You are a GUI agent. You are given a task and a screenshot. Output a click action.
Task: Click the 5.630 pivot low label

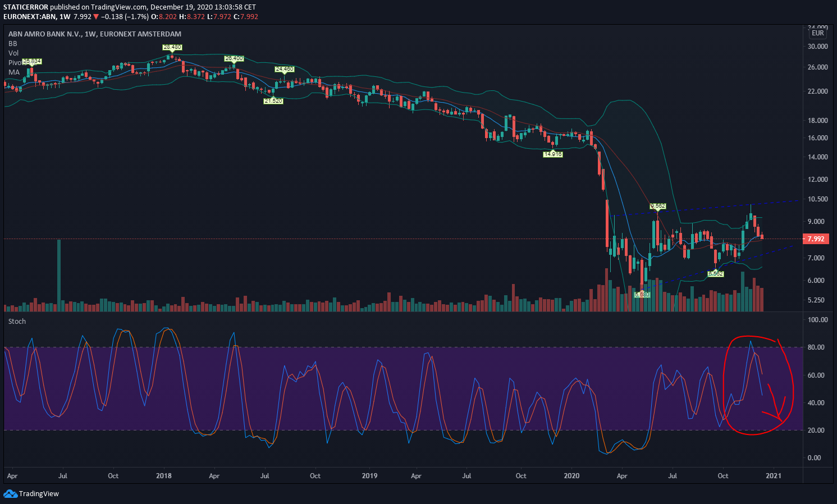[642, 294]
